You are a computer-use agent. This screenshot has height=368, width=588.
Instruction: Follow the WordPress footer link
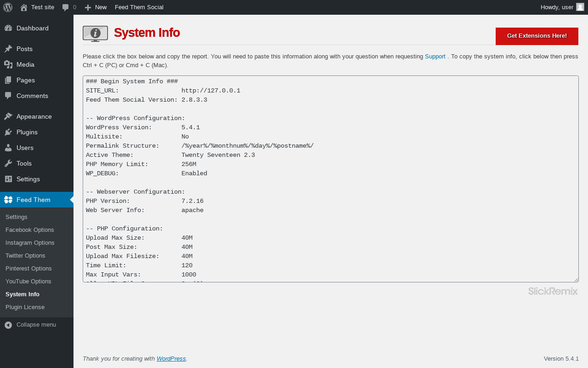171,358
